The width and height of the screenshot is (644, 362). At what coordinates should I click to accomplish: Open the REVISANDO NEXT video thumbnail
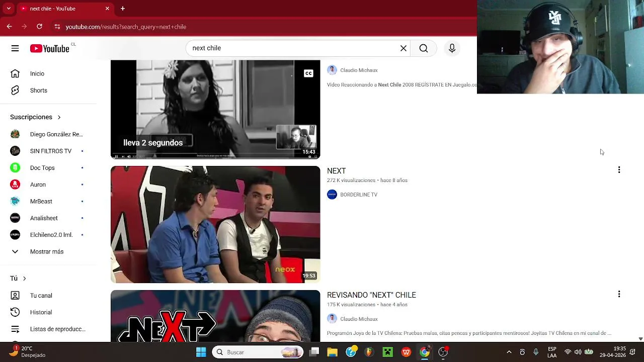(x=215, y=316)
